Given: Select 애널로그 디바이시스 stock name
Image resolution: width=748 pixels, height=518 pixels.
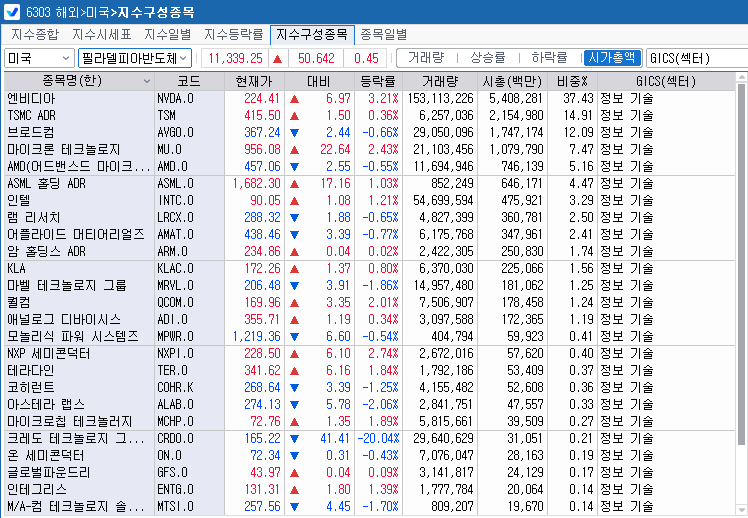Looking at the screenshot, I should tap(64, 320).
